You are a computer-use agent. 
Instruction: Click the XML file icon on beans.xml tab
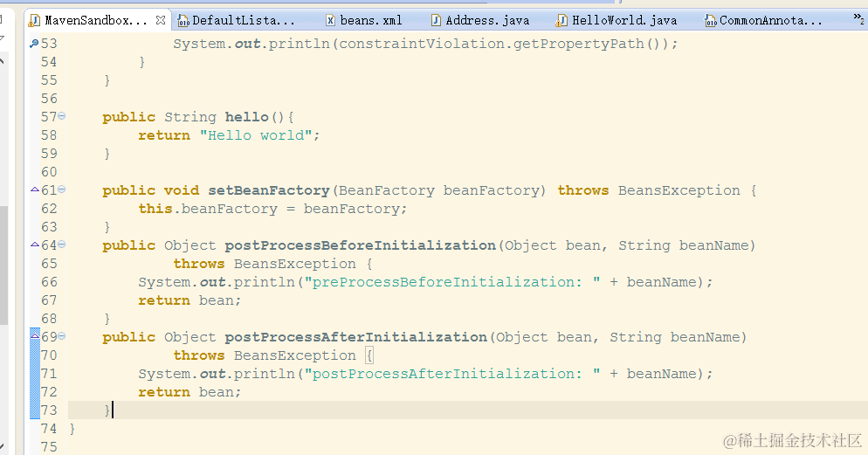coord(330,20)
